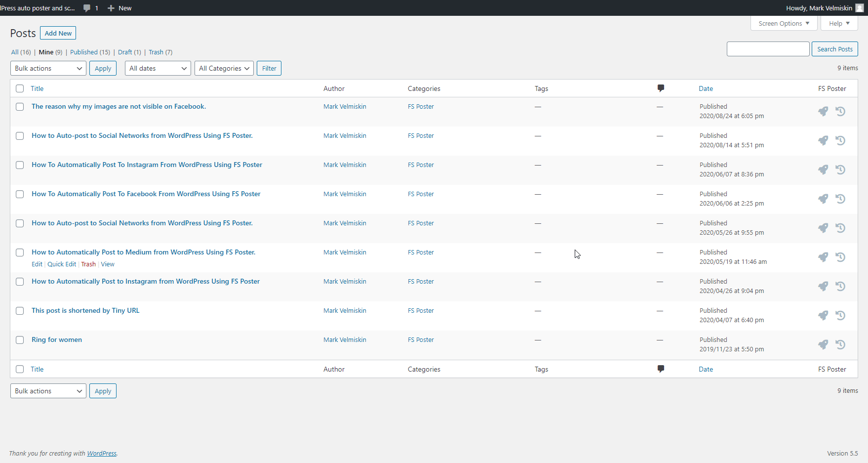This screenshot has height=463, width=868.
Task: Click Quick Edit under Medium post
Action: (62, 264)
